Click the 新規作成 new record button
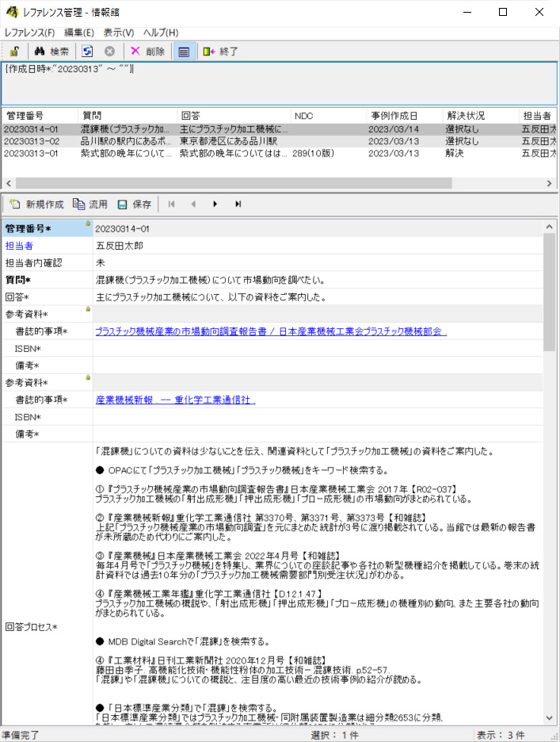560x742 pixels. (37, 204)
